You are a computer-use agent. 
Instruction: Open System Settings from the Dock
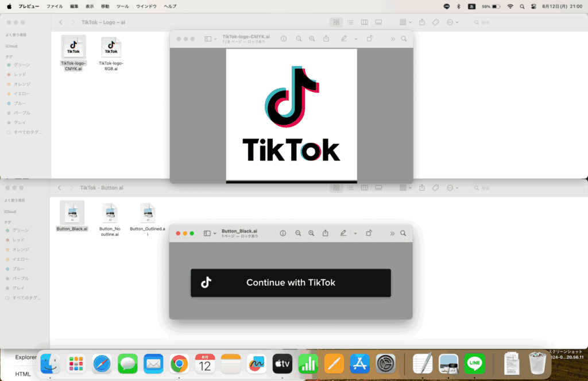click(385, 363)
